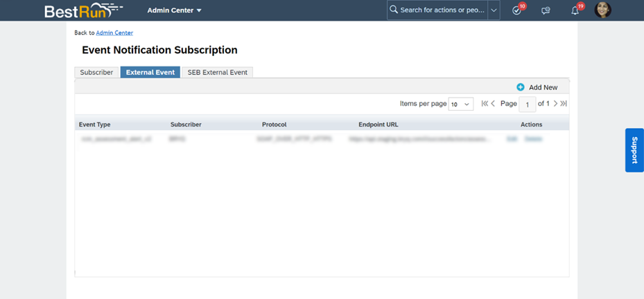Jump to the last page arrow
The width and height of the screenshot is (644, 299).
pyautogui.click(x=564, y=104)
